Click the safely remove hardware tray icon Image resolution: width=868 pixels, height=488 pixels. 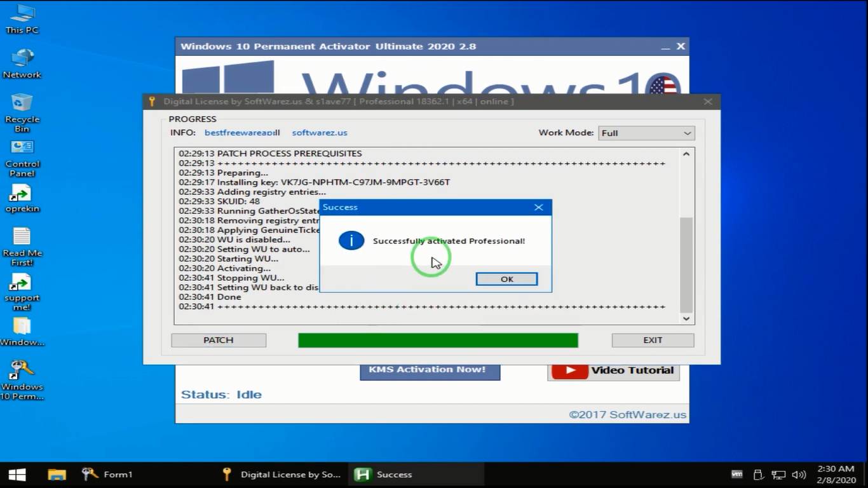pyautogui.click(x=757, y=475)
